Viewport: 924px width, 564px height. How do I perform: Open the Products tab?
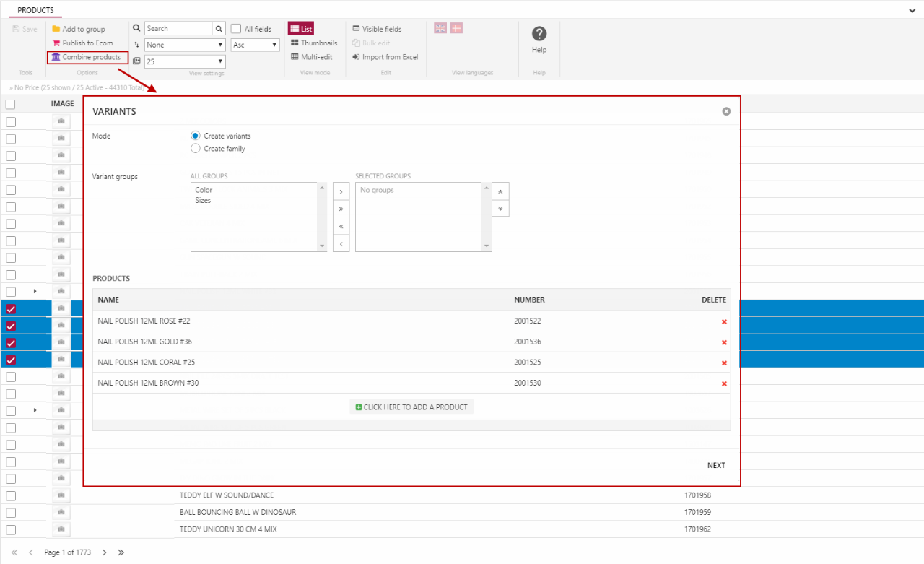click(x=35, y=10)
